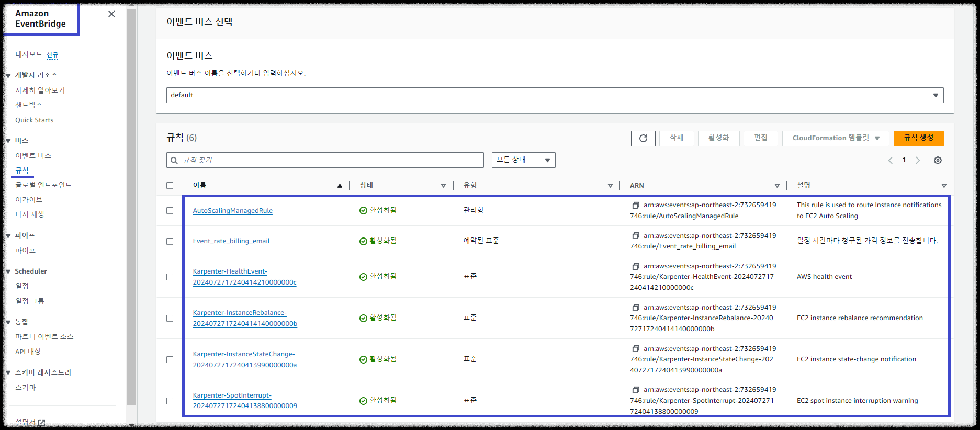Open 파이프 sub-item in sidebar
This screenshot has width=980, height=430.
coord(26,251)
